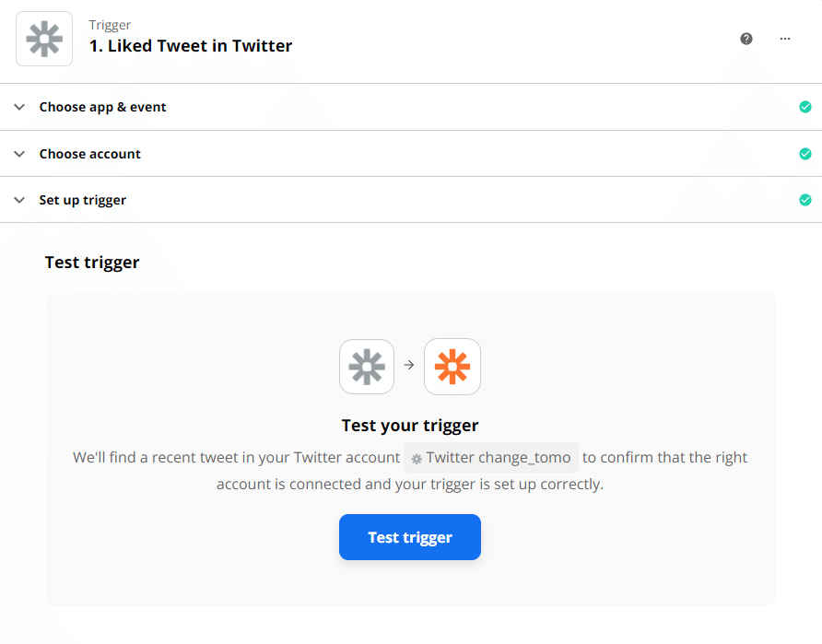Screen dimensions: 822x644
Task: Expand the Choose account chevron
Action: [x=19, y=154]
